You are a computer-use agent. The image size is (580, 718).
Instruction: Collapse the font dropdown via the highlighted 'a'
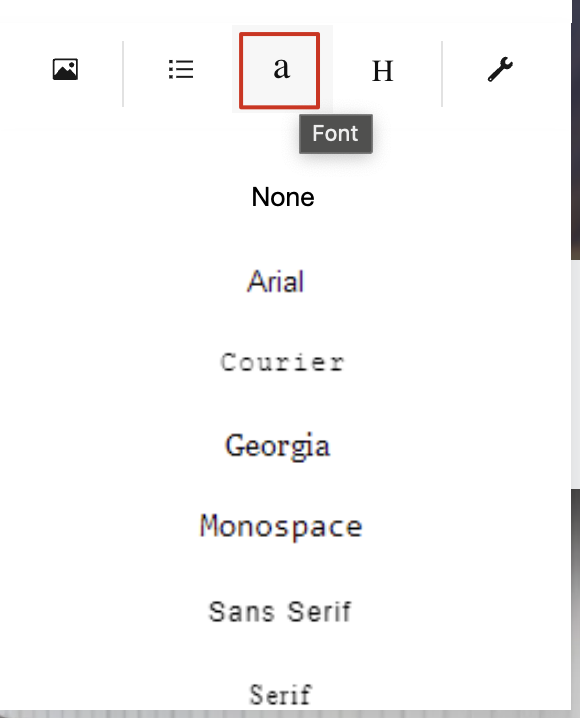[280, 71]
